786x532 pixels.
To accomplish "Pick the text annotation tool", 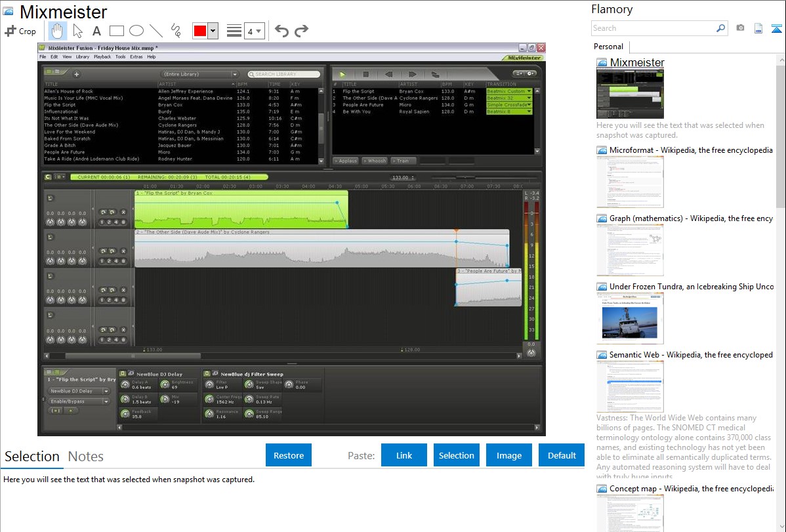I will (x=96, y=31).
